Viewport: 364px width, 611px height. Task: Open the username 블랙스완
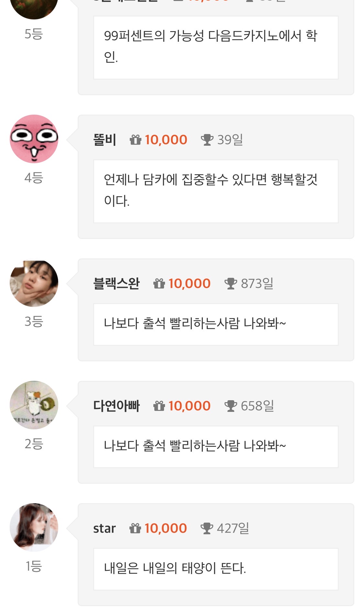tap(116, 284)
